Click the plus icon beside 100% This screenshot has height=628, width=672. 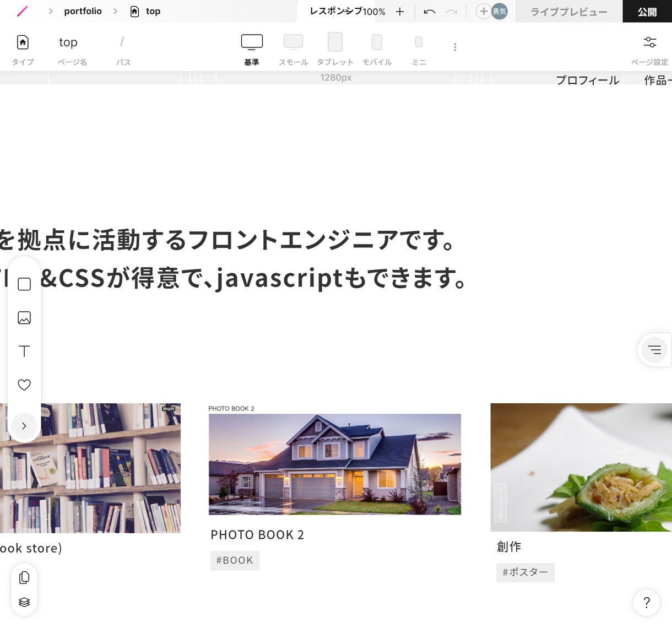(400, 11)
